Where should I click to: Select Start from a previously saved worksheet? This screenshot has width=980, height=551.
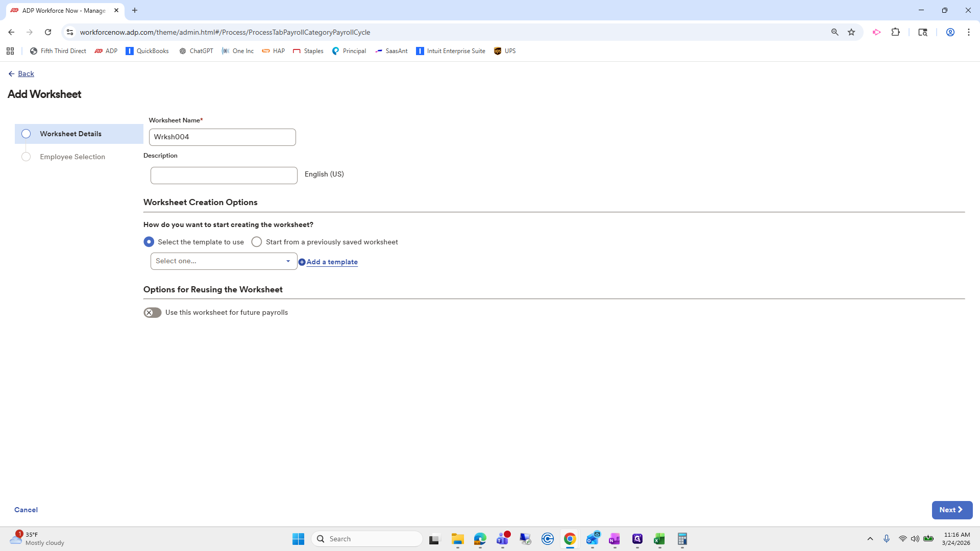point(257,242)
